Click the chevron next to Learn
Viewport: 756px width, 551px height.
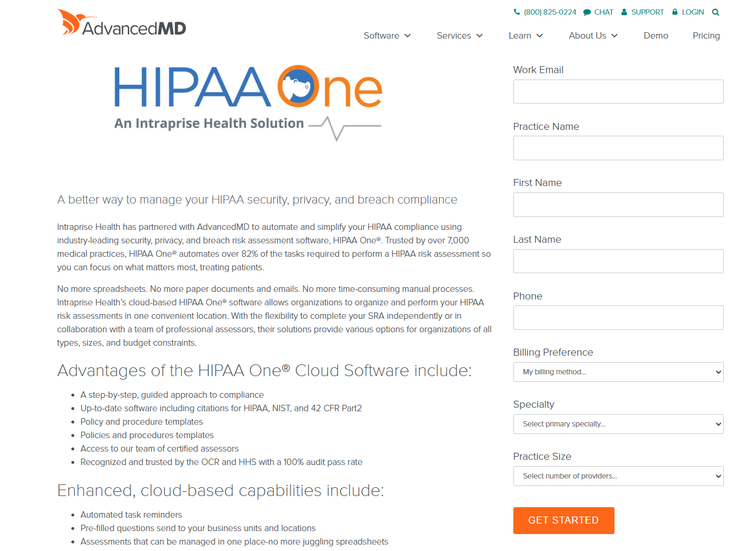point(540,36)
